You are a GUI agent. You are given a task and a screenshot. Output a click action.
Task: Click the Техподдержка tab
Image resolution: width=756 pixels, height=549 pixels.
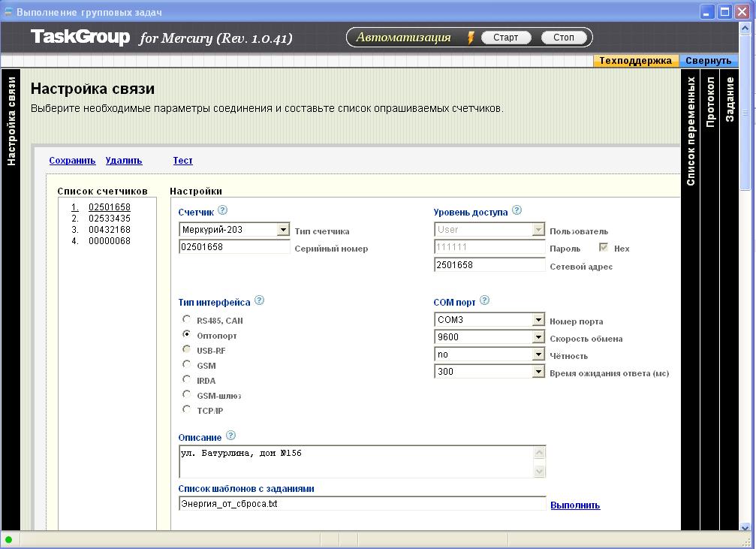coord(635,61)
